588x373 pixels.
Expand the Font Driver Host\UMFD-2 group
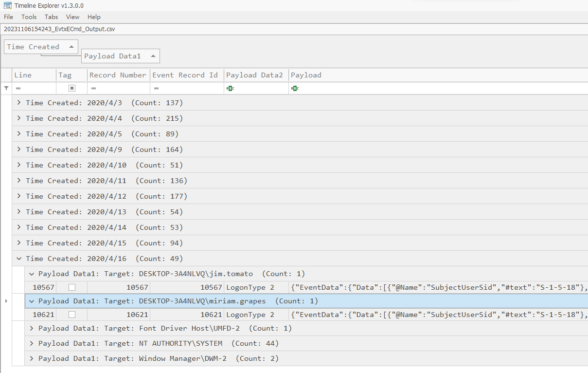32,328
